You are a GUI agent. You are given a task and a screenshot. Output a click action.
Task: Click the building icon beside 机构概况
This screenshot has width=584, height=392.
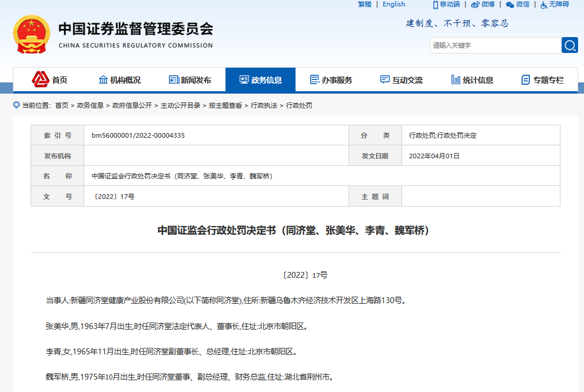(103, 79)
